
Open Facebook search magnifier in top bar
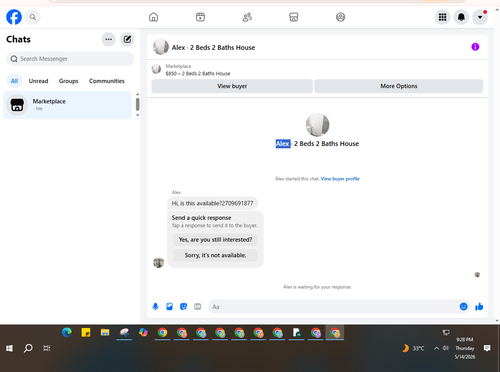coord(33,17)
